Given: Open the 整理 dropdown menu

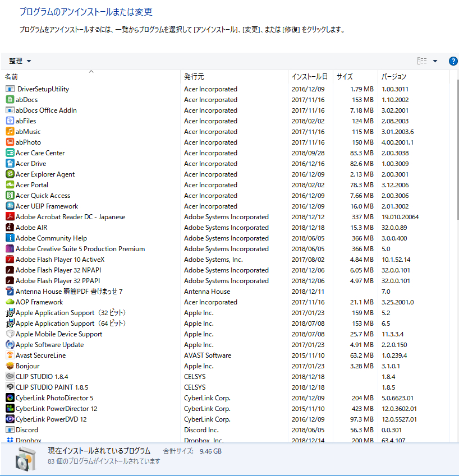Looking at the screenshot, I should click(x=20, y=61).
